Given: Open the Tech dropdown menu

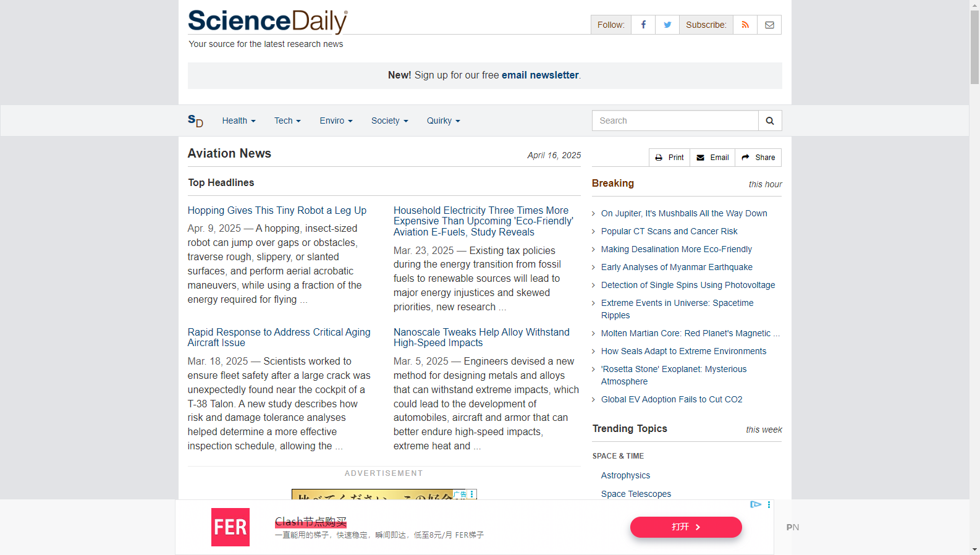Looking at the screenshot, I should coord(287,121).
